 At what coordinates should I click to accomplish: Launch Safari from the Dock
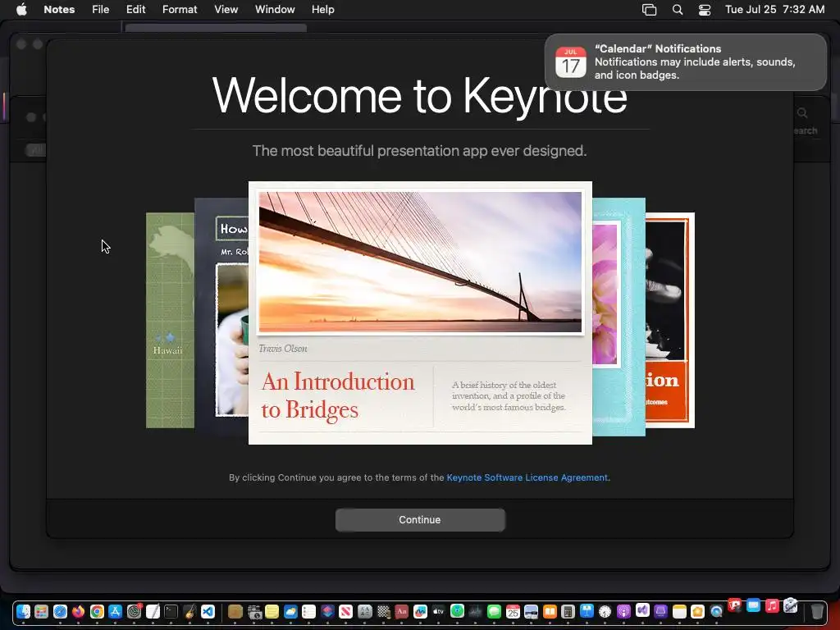[60, 611]
